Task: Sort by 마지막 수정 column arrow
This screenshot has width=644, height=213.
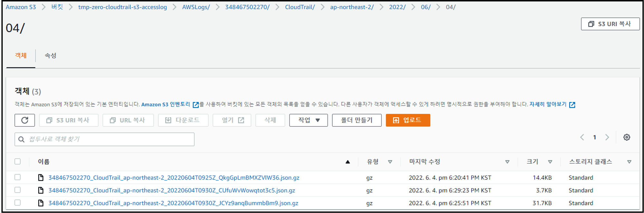Action: (x=507, y=162)
